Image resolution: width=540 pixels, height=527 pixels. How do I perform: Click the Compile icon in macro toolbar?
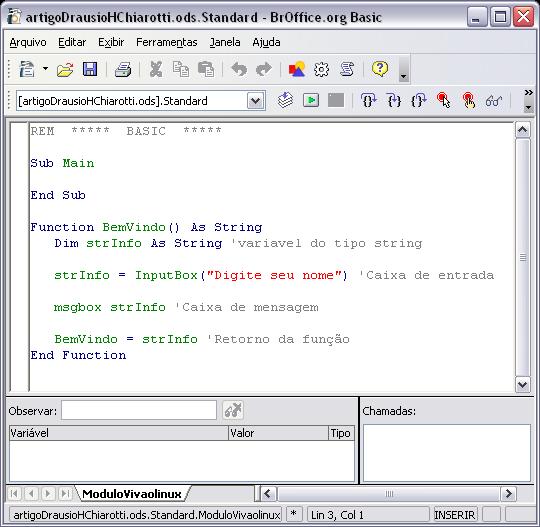(285, 101)
